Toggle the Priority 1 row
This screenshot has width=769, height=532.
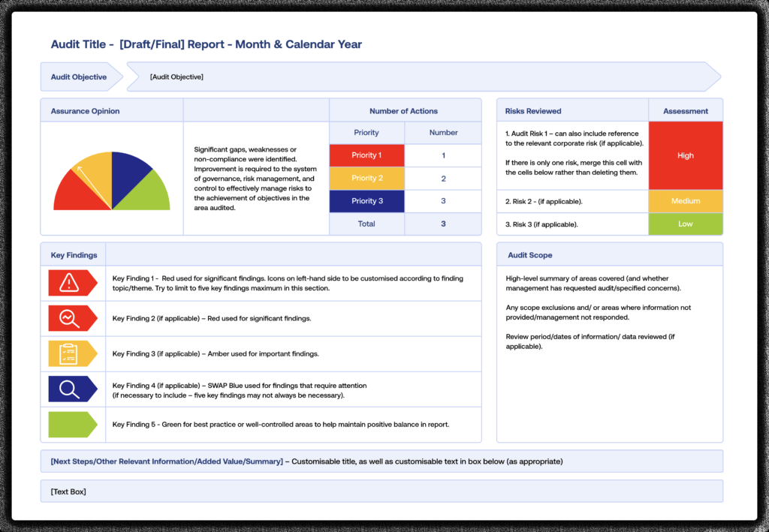point(366,155)
